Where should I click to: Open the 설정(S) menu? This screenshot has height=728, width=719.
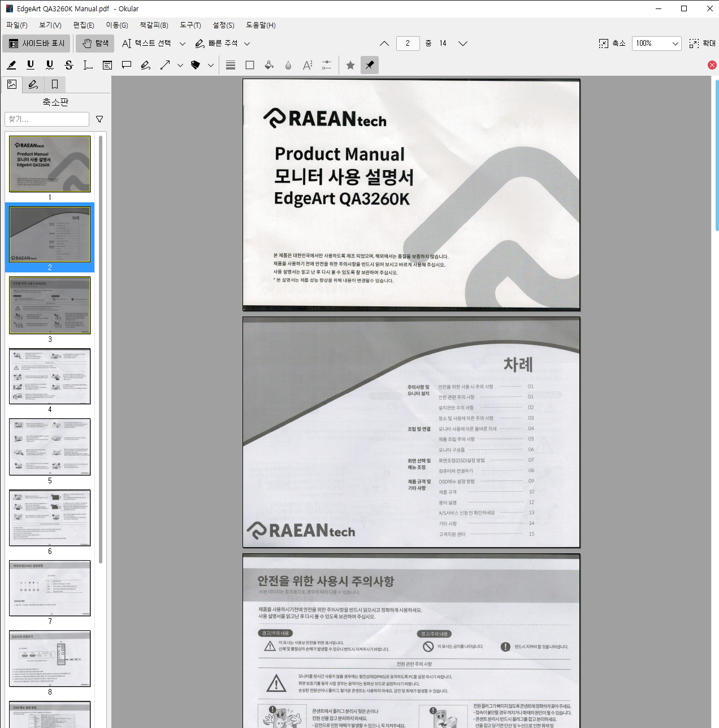(x=223, y=25)
